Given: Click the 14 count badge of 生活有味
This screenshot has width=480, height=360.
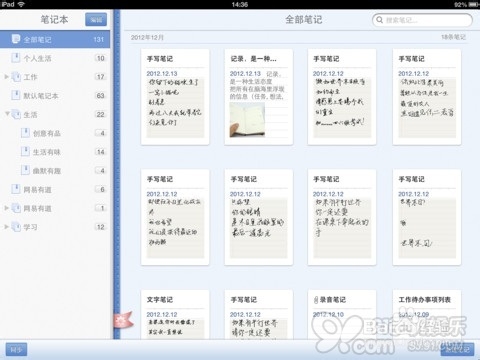Looking at the screenshot, I should tap(100, 152).
